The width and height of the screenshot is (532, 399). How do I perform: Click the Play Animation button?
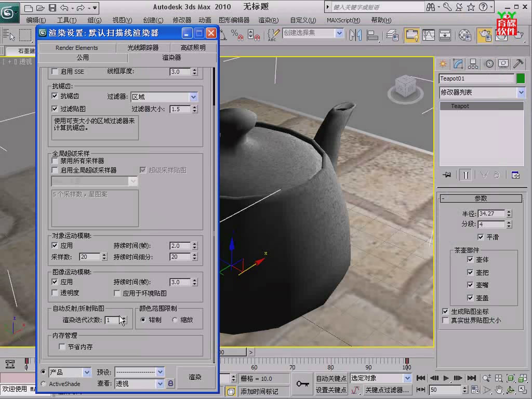(446, 378)
